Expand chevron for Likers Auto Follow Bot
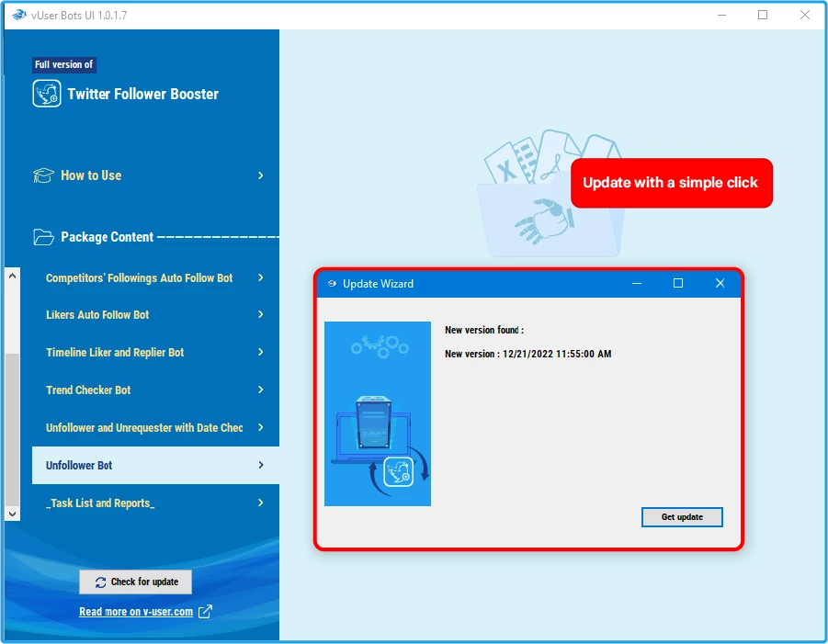This screenshot has height=644, width=828. click(260, 314)
